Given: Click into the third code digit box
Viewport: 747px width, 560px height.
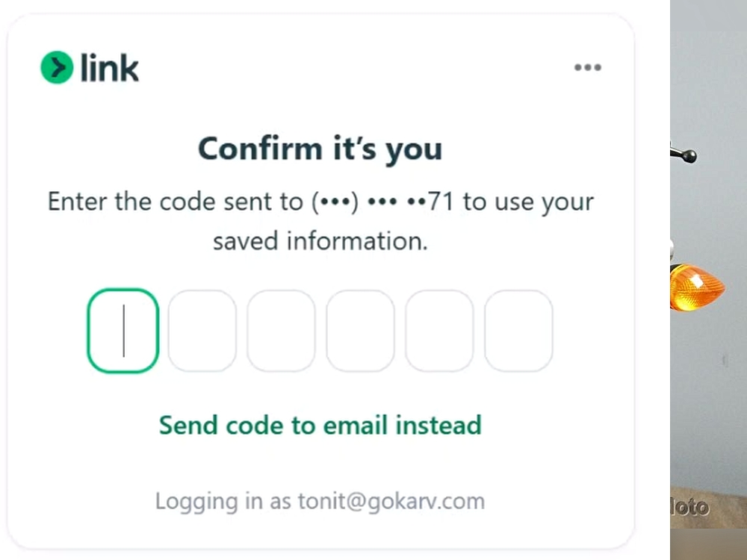Looking at the screenshot, I should click(281, 331).
